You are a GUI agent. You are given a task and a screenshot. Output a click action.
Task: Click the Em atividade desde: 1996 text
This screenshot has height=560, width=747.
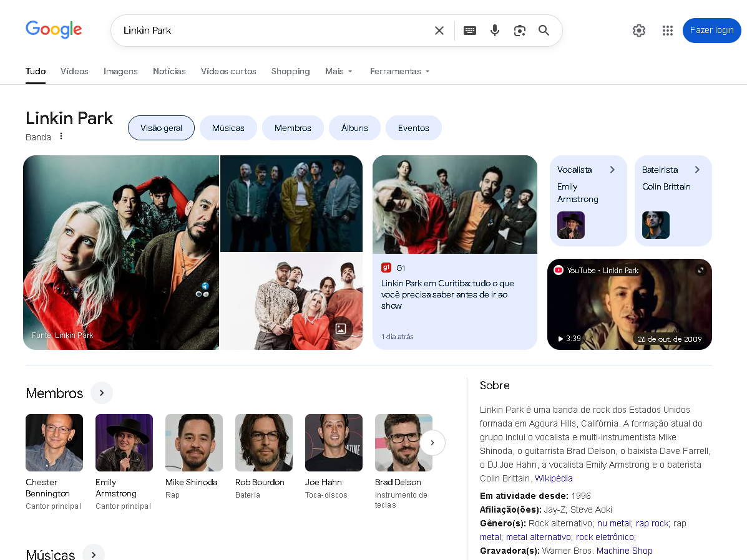click(535, 496)
